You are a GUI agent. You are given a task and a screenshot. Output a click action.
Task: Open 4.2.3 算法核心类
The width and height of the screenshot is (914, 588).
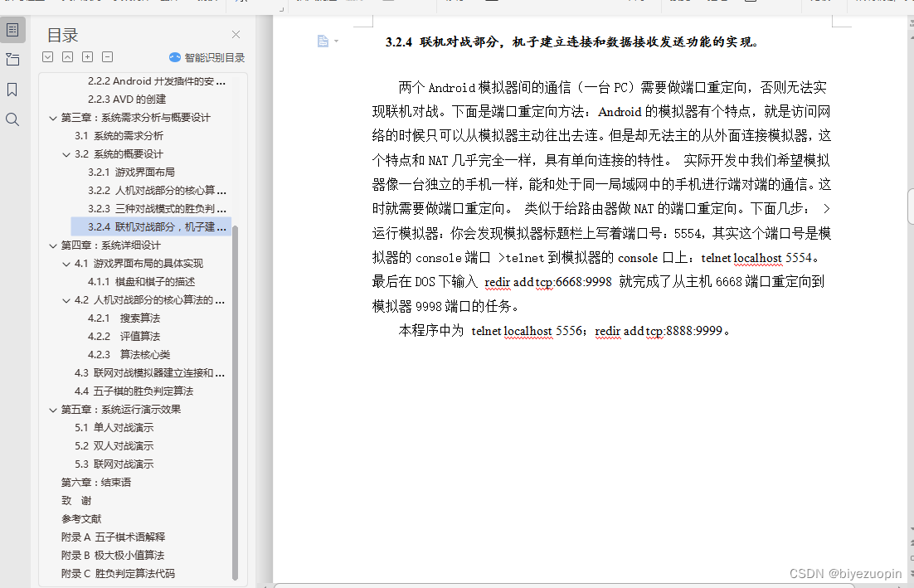[129, 354]
